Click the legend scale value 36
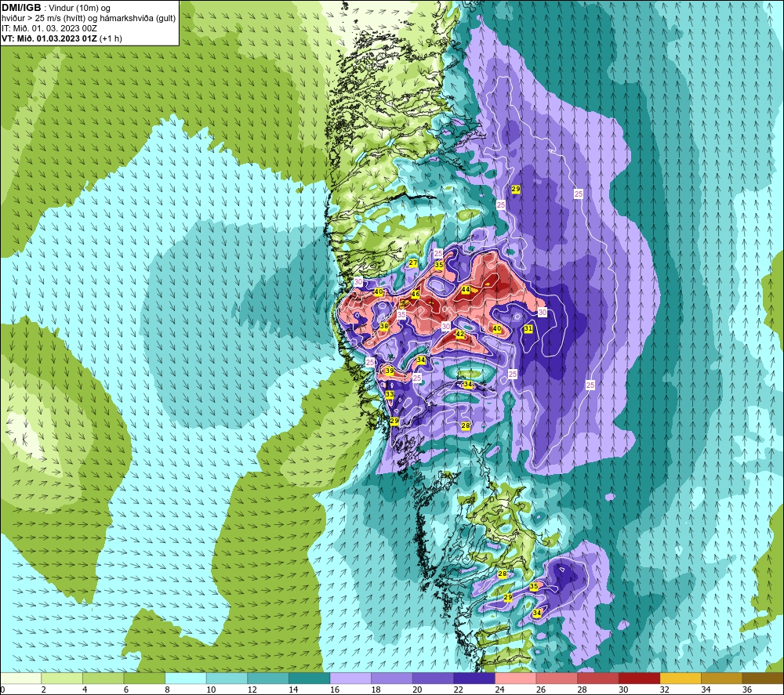 747,690
